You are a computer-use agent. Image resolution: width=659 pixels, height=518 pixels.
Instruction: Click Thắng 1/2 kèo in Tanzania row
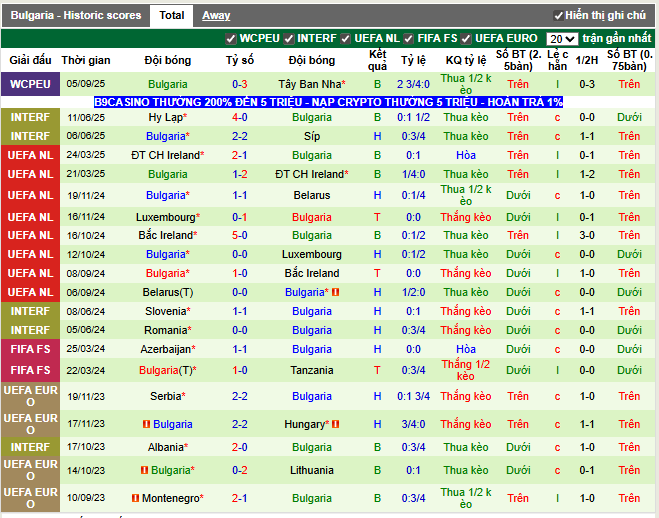(x=466, y=370)
